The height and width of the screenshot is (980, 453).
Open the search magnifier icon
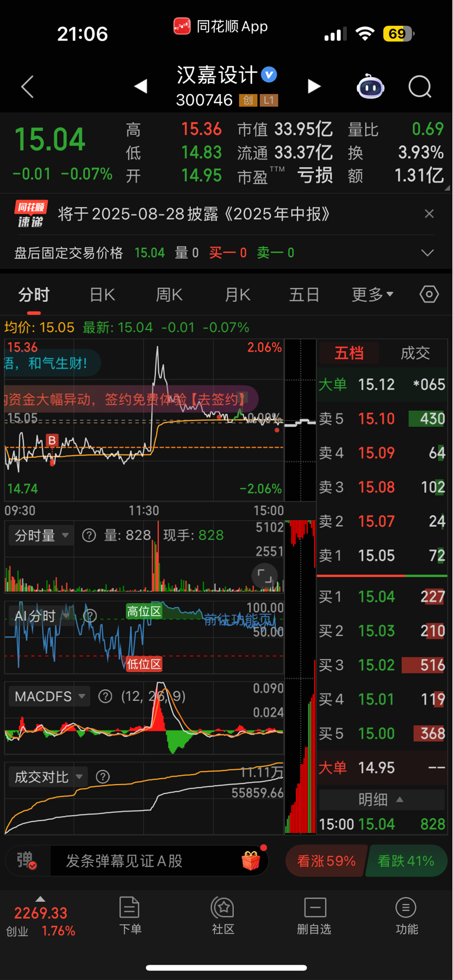pos(420,87)
